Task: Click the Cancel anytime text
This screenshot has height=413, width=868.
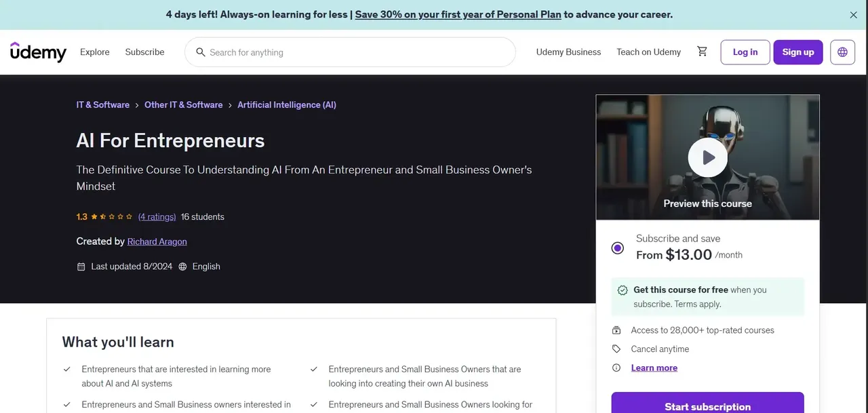Action: tap(660, 349)
